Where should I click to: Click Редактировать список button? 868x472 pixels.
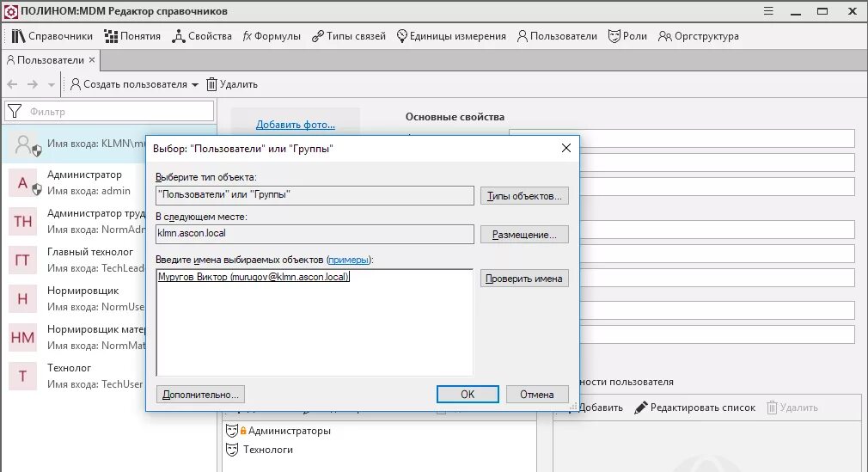[x=694, y=408]
